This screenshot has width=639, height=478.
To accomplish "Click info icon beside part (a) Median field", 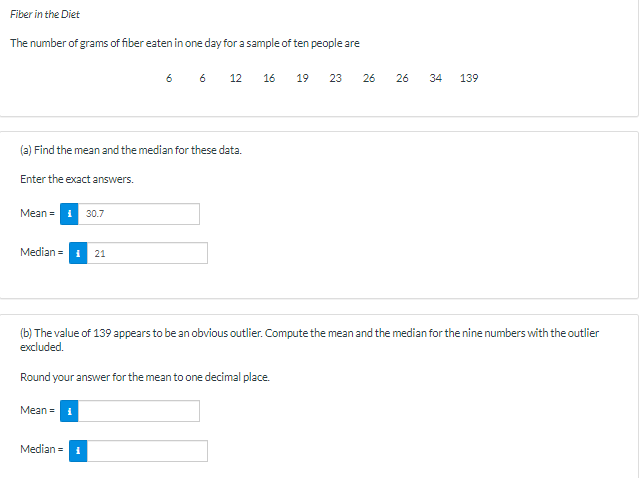I will (x=78, y=253).
